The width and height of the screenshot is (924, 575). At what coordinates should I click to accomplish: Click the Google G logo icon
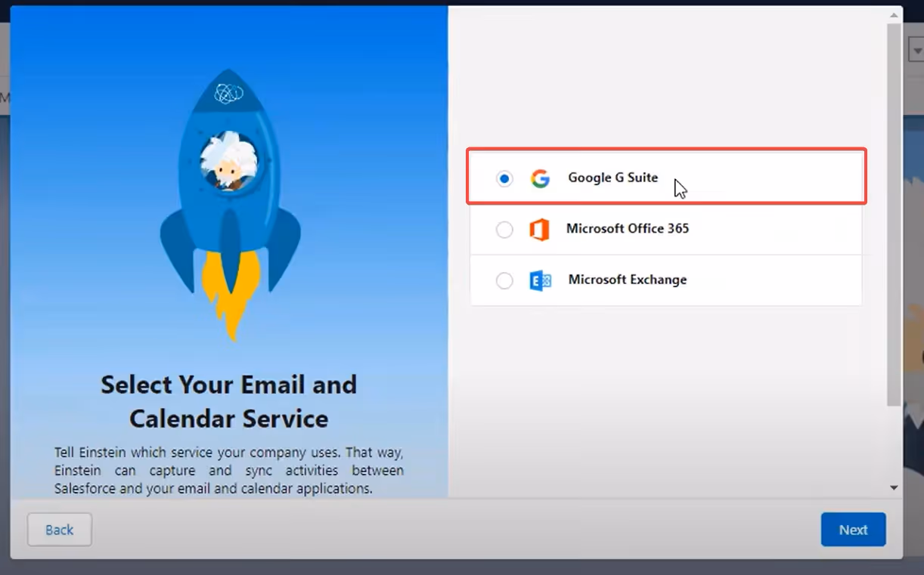540,178
